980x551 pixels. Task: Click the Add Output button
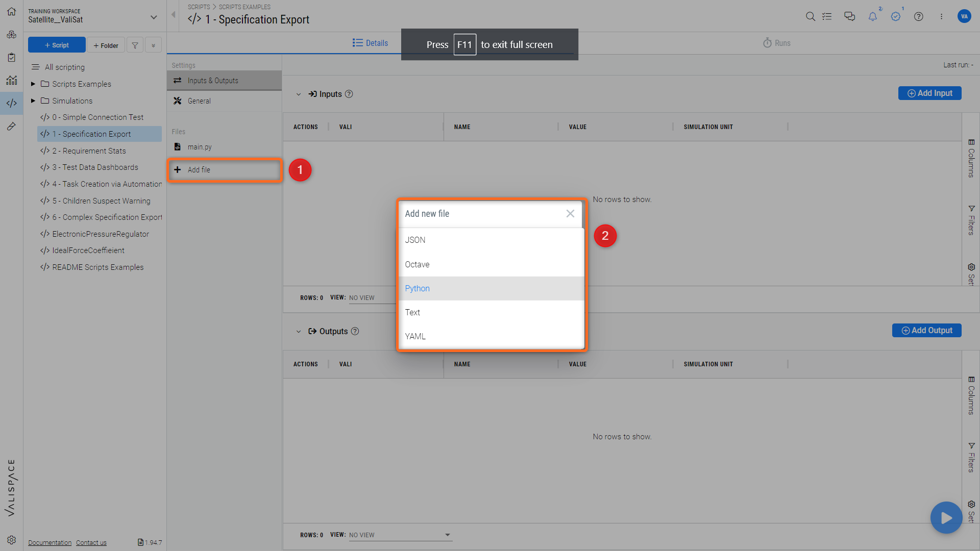[x=926, y=330]
